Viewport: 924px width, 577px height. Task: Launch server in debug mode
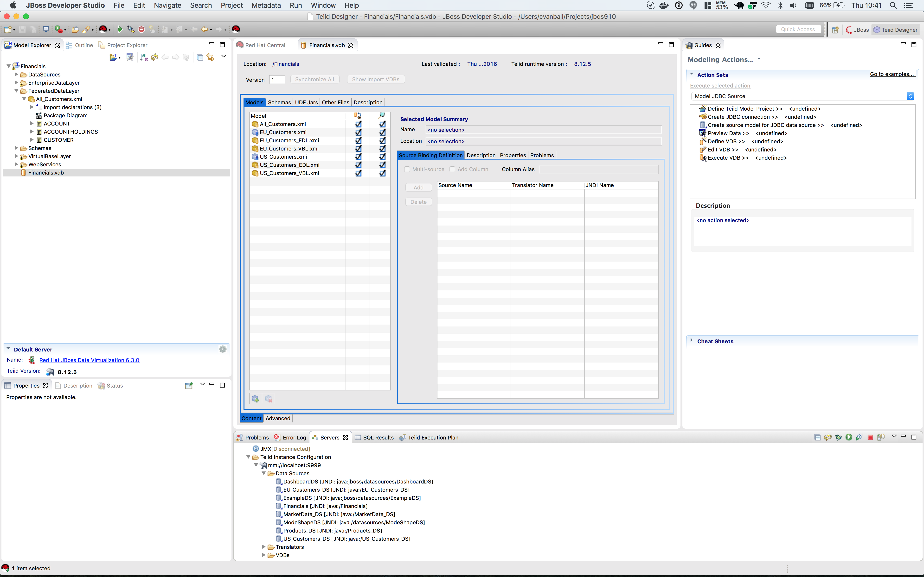[839, 437]
